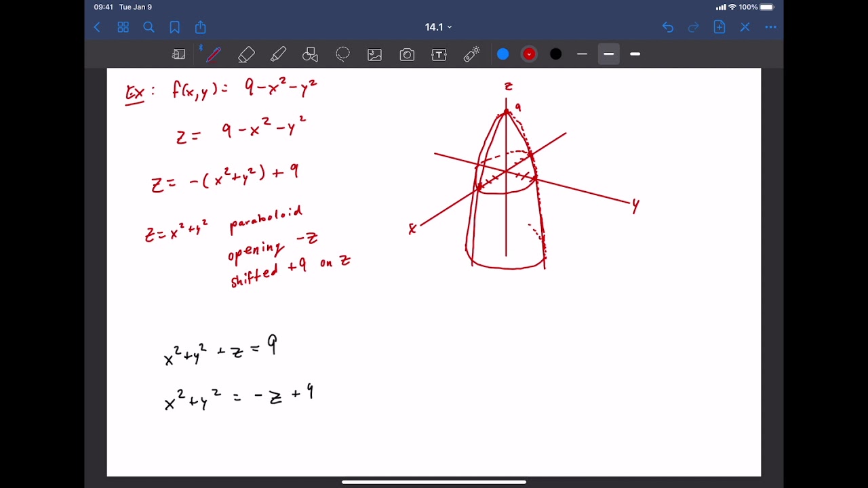Screen dimensions: 868x488
Task: Open search in the notebook
Action: click(x=149, y=27)
